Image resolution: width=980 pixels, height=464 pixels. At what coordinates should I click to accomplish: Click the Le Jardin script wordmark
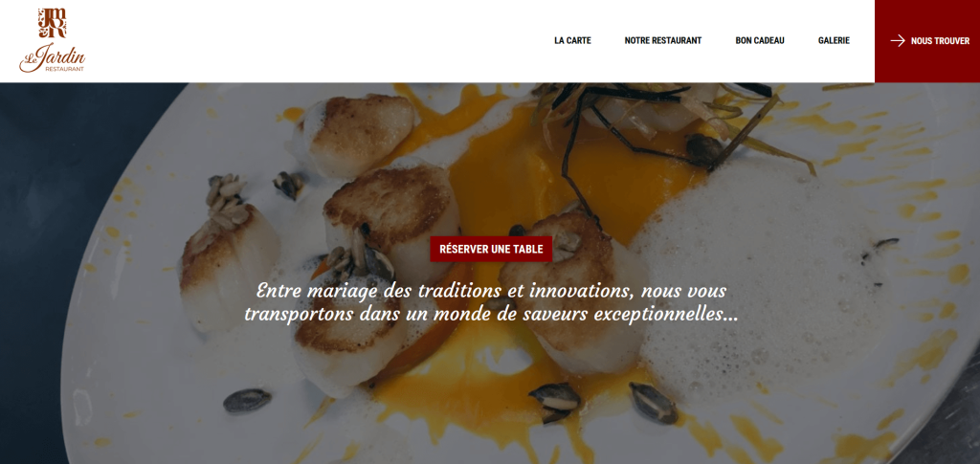click(53, 55)
